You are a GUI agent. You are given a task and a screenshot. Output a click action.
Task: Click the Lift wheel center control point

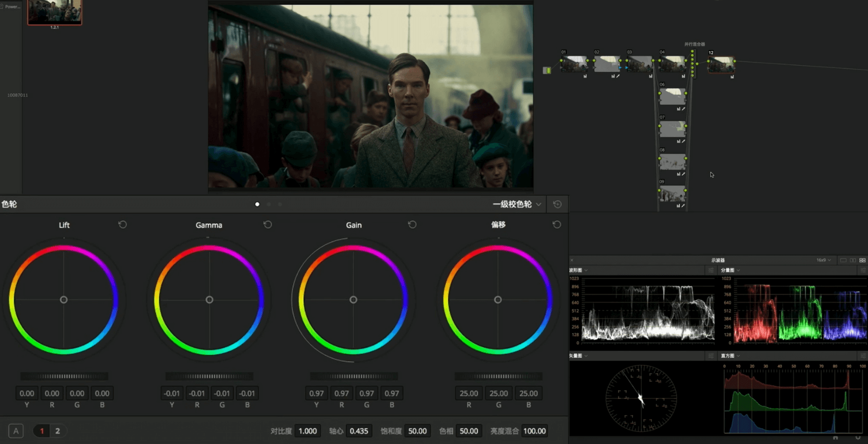[x=64, y=299]
